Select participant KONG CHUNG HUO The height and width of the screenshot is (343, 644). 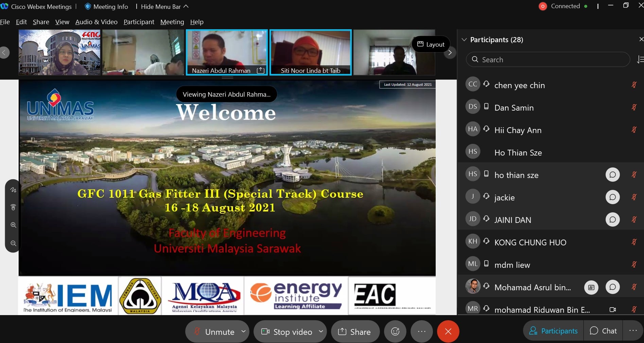[x=551, y=242]
